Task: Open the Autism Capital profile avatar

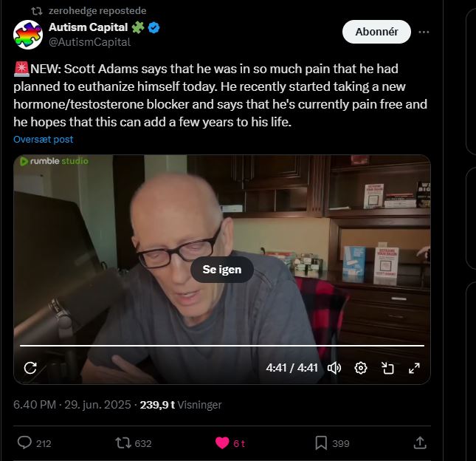Action: tap(28, 35)
